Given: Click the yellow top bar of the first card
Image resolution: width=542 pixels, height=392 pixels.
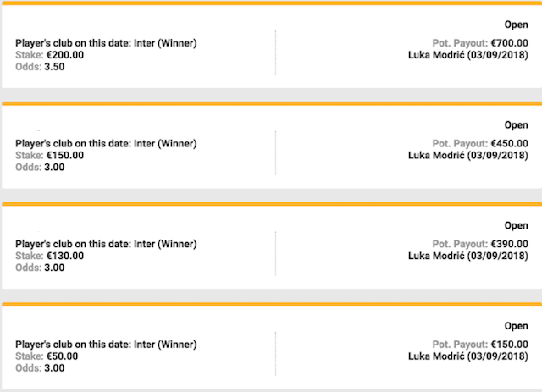Looking at the screenshot, I should click(x=271, y=3).
